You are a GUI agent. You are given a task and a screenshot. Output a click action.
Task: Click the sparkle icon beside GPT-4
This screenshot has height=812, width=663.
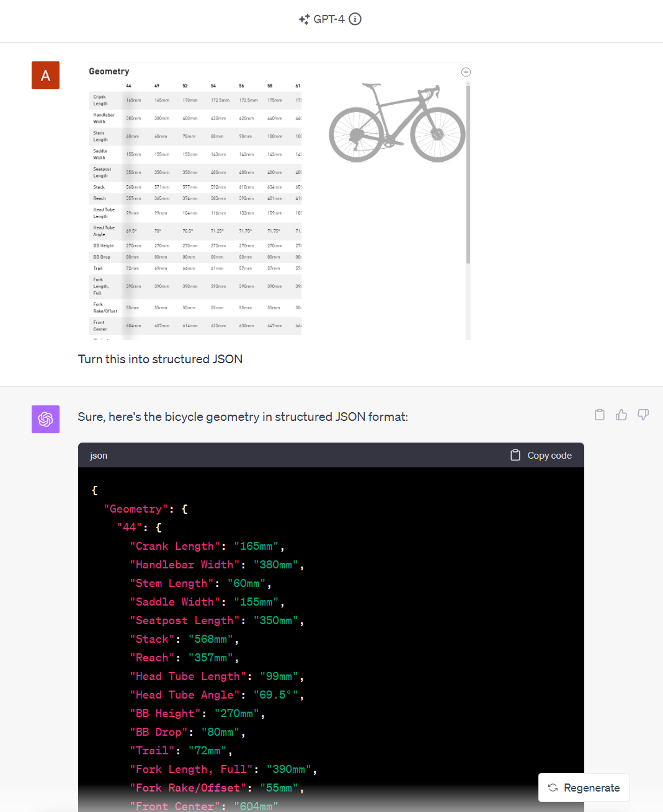[304, 19]
